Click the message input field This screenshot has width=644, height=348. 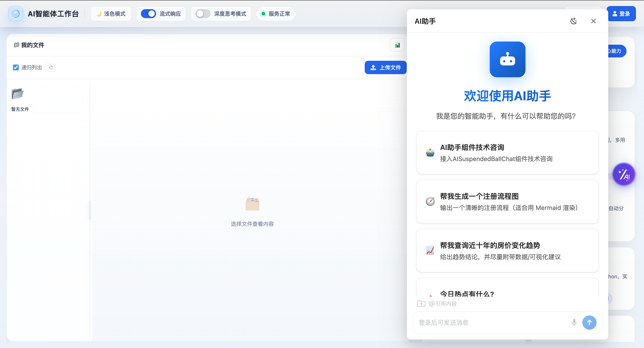490,322
